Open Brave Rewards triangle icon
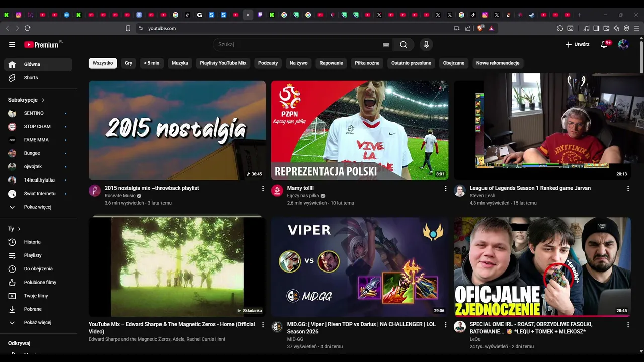 pyautogui.click(x=491, y=28)
